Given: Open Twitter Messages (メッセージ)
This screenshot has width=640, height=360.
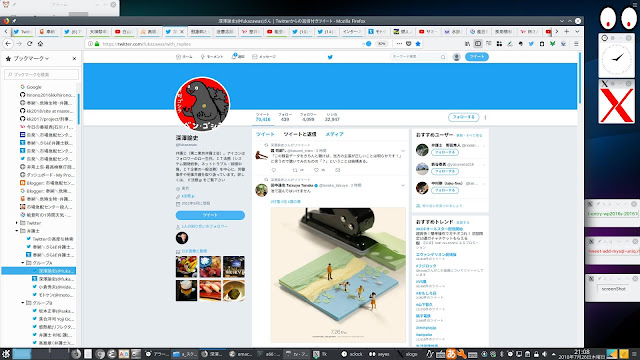Looking at the screenshot, I should [264, 57].
